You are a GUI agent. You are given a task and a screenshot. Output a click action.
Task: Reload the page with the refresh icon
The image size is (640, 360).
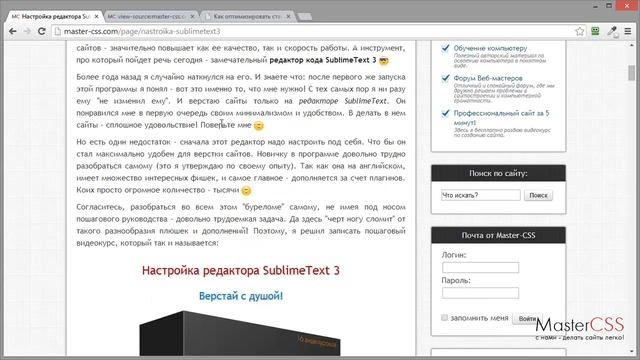click(x=41, y=31)
